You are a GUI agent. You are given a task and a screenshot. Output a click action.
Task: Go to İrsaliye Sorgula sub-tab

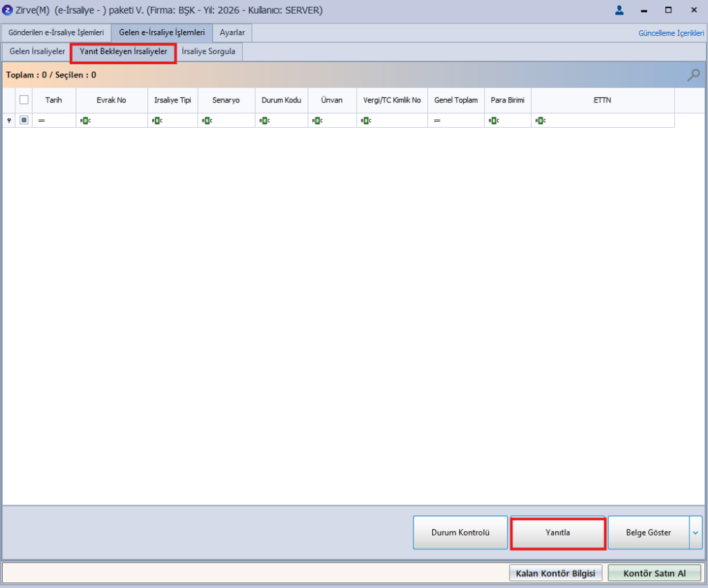[209, 51]
